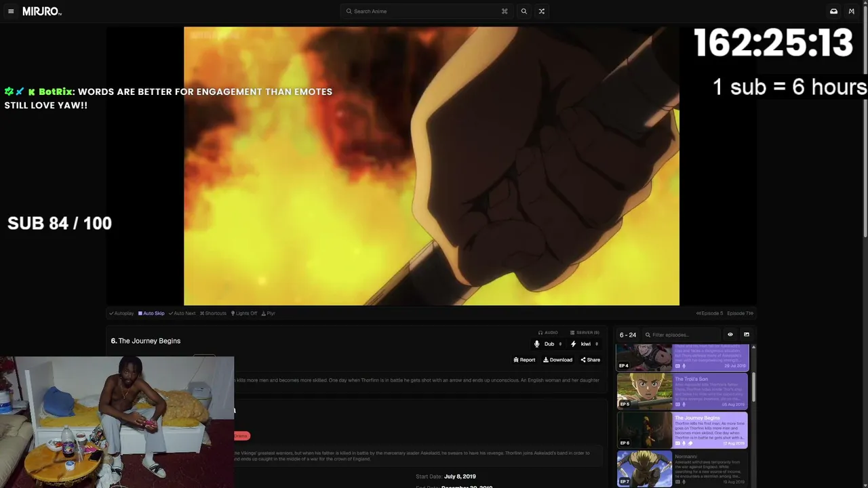Screen dimensions: 868x488
Task: Turn Lights Off for the player
Action: click(x=244, y=313)
